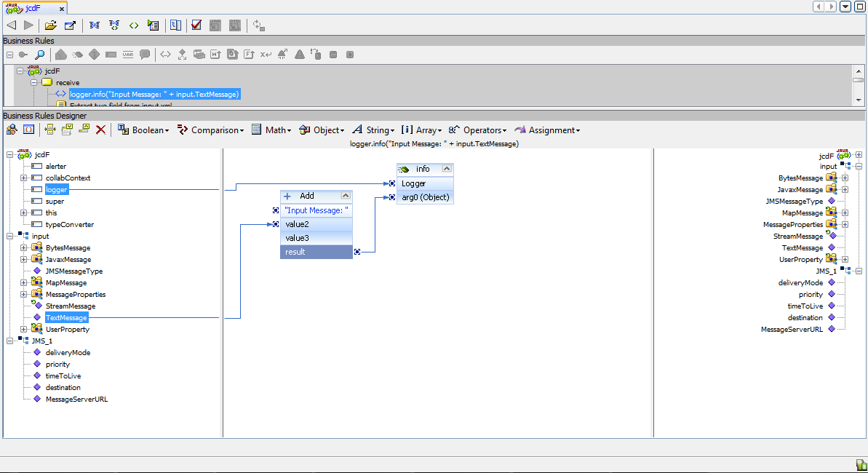Image resolution: width=868 pixels, height=473 pixels.
Task: Click the red checkmark Validate icon
Action: point(196,25)
